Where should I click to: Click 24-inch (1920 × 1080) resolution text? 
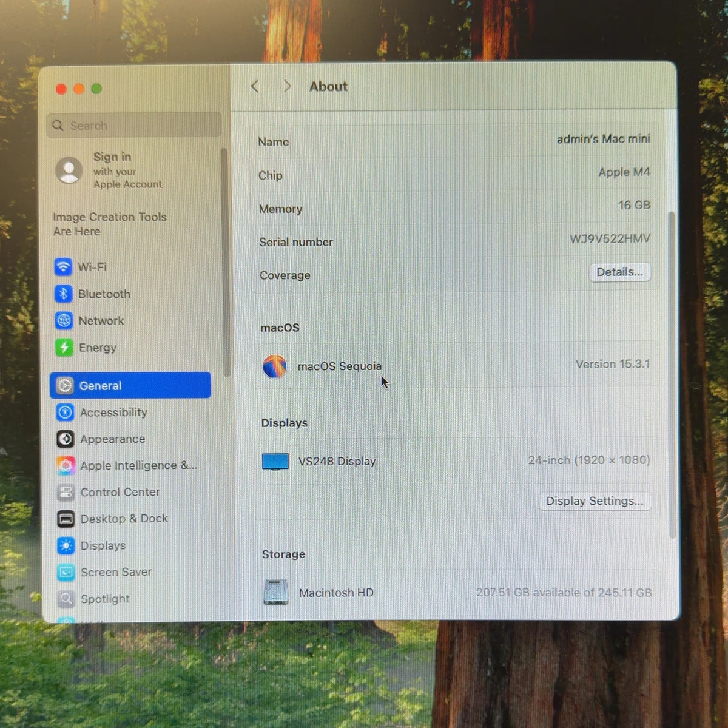pyautogui.click(x=588, y=460)
